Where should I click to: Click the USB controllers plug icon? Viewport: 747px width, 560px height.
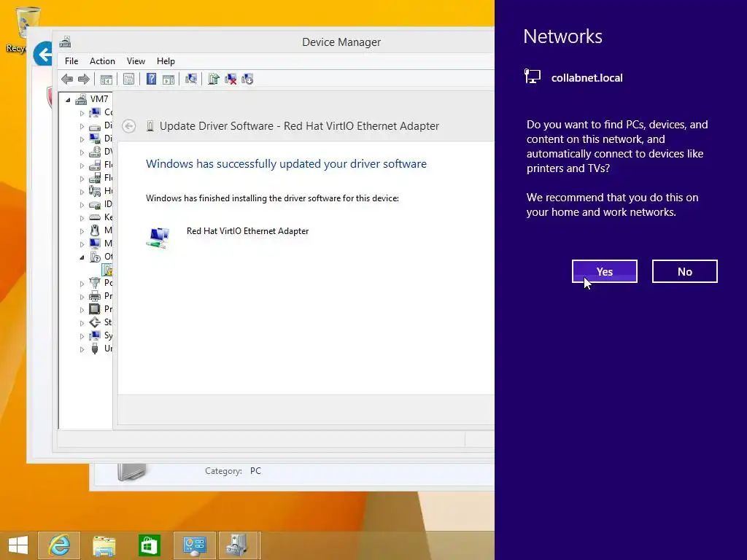pos(95,349)
